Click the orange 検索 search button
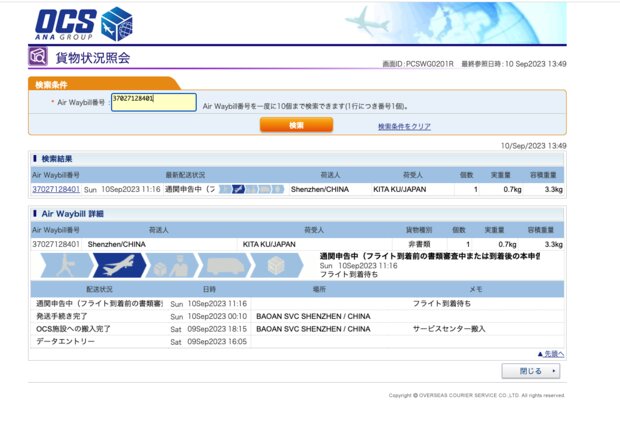 (296, 125)
